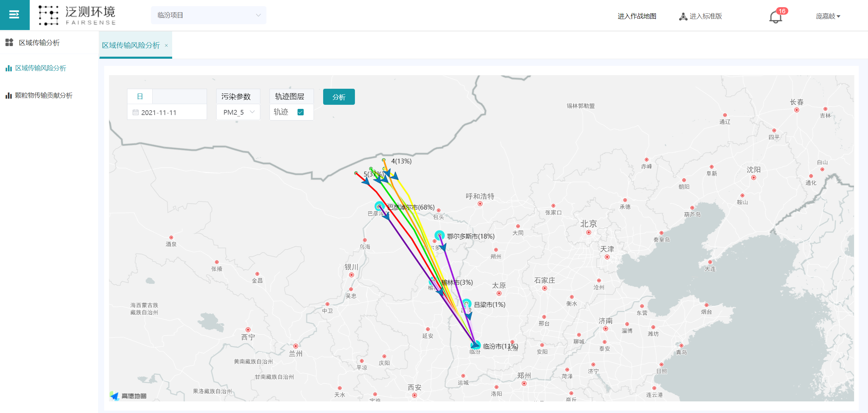Viewport: 868px width, 413px height.
Task: Click the 酒泉 city marker dot
Action: pos(171,238)
